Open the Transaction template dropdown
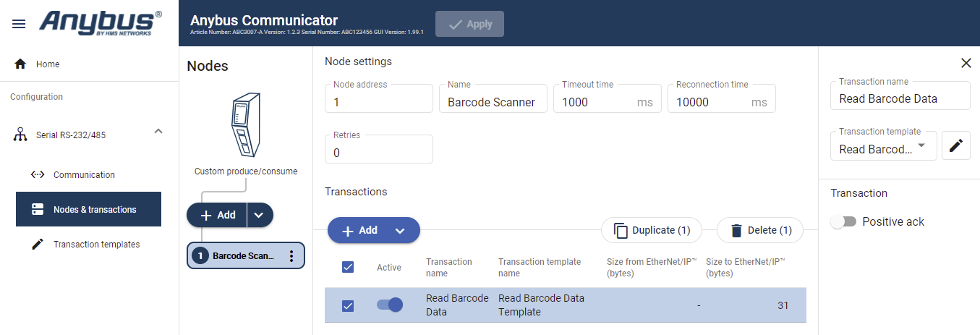This screenshot has height=335, width=980. coord(884,145)
